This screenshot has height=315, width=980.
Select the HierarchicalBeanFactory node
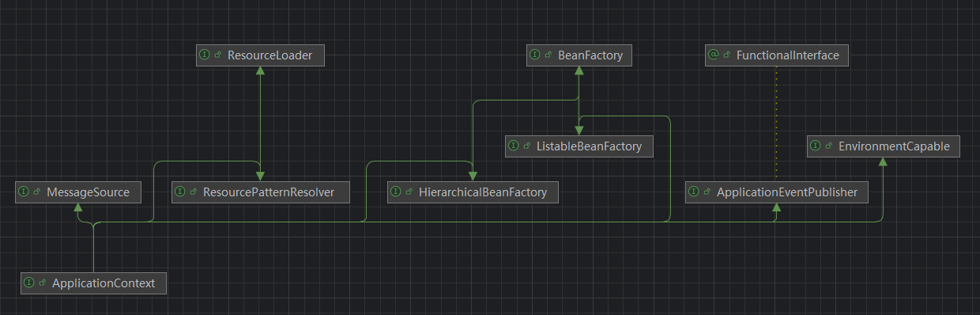(473, 192)
